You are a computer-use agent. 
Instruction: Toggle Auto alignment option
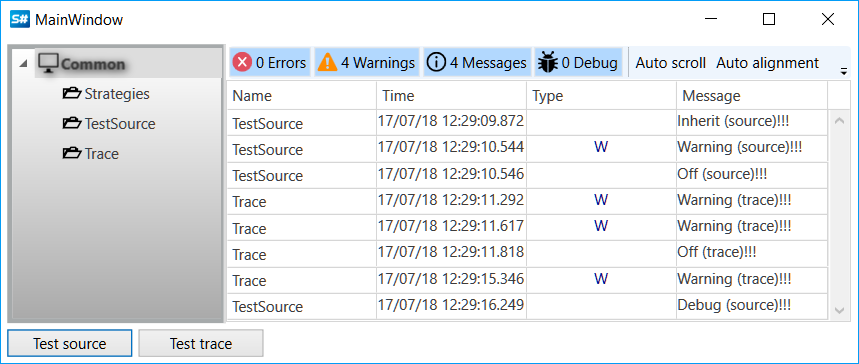[x=768, y=63]
